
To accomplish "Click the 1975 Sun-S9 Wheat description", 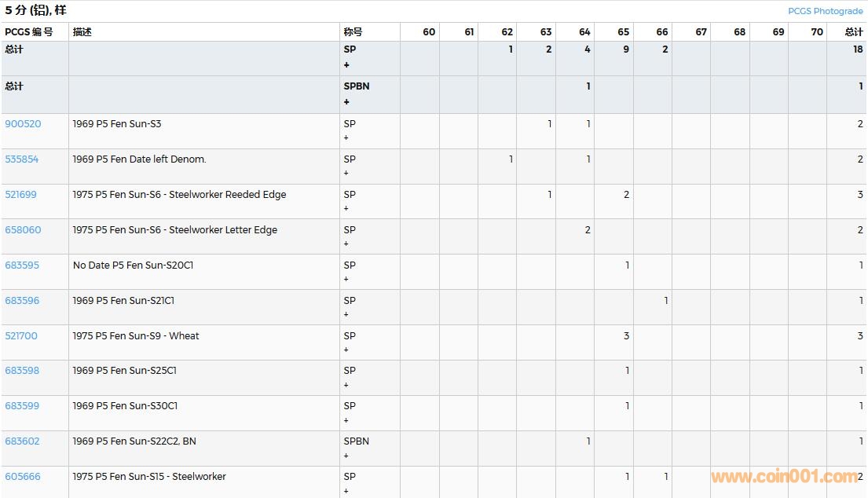I will [x=136, y=336].
